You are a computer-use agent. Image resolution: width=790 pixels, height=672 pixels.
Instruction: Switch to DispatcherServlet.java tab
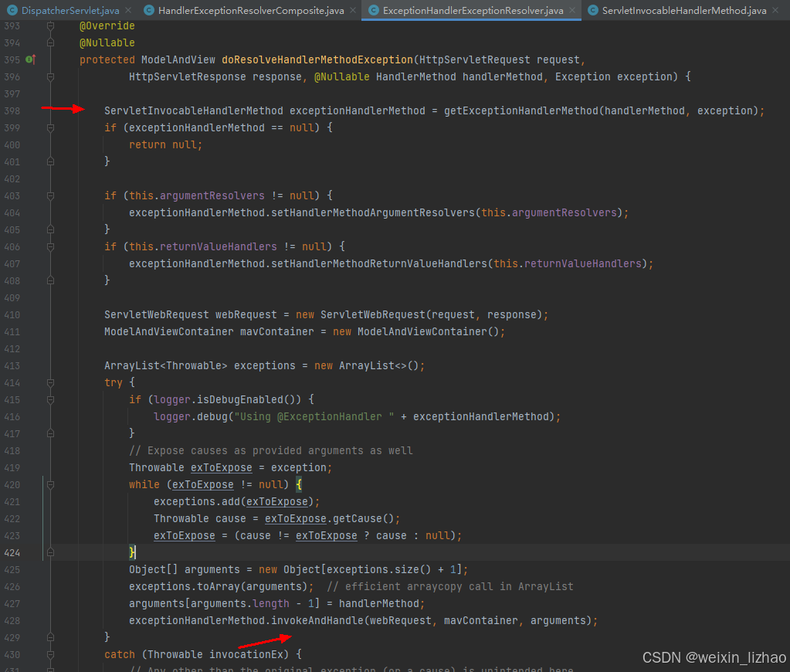coord(70,10)
